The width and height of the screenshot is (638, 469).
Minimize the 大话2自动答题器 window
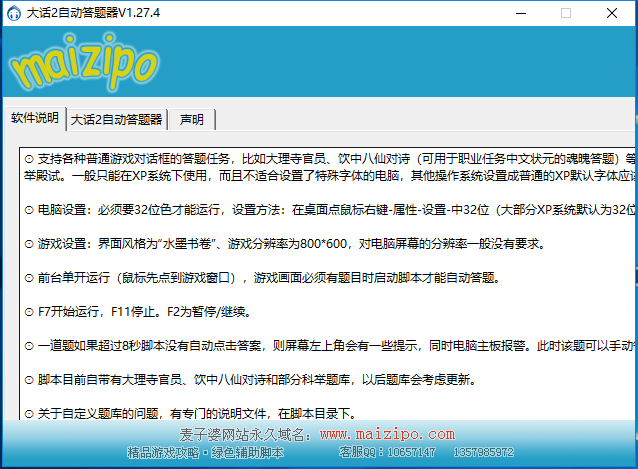pyautogui.click(x=521, y=13)
